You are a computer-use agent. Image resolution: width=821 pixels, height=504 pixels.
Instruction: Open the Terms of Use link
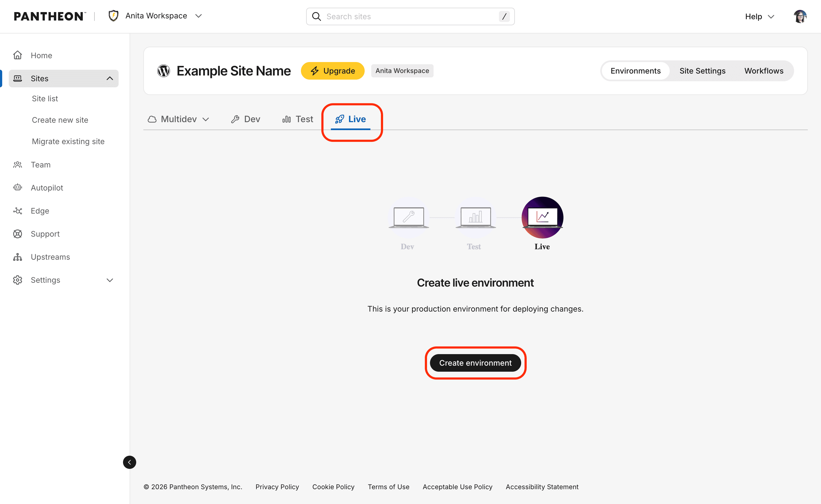coord(389,487)
